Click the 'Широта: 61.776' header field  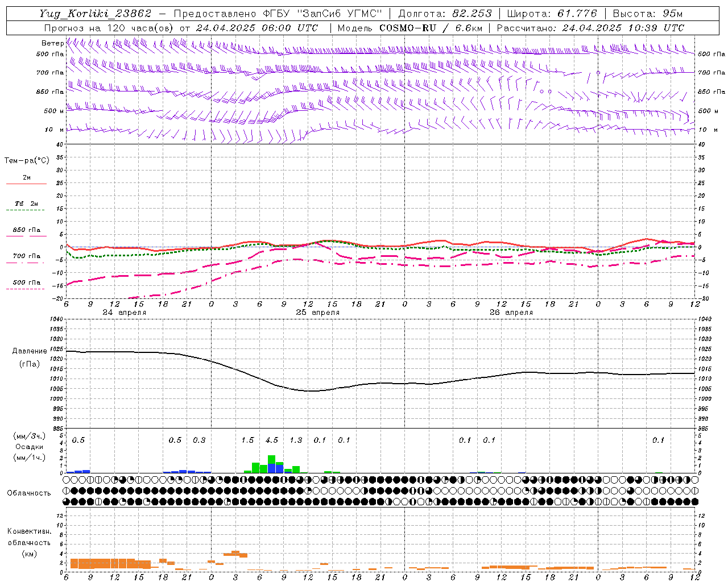point(552,14)
